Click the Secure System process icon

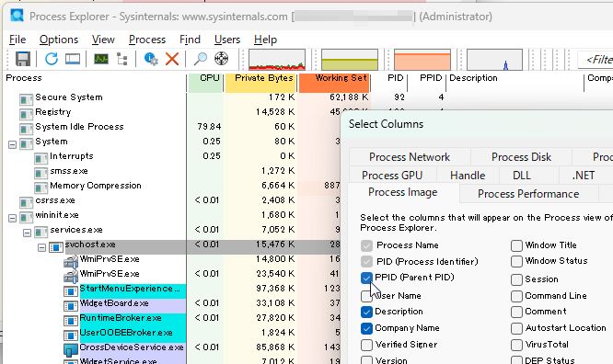coord(26,99)
